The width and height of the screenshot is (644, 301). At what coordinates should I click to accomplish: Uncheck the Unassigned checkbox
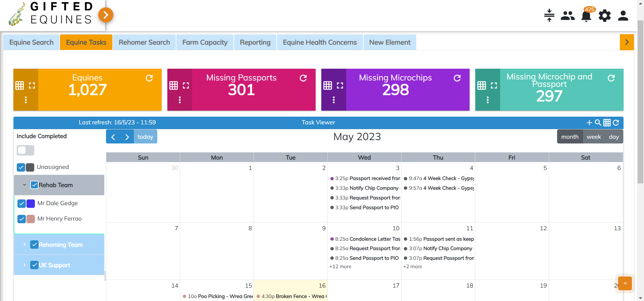coord(21,167)
